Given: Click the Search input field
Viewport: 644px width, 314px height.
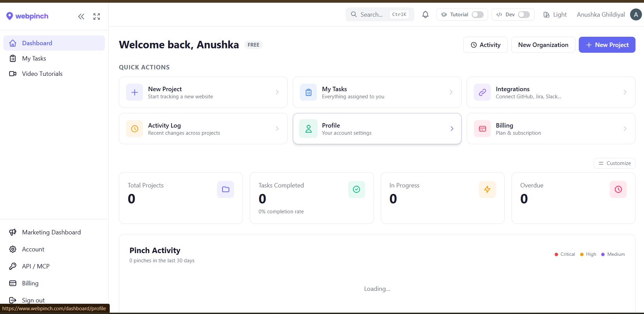Looking at the screenshot, I should [x=380, y=15].
